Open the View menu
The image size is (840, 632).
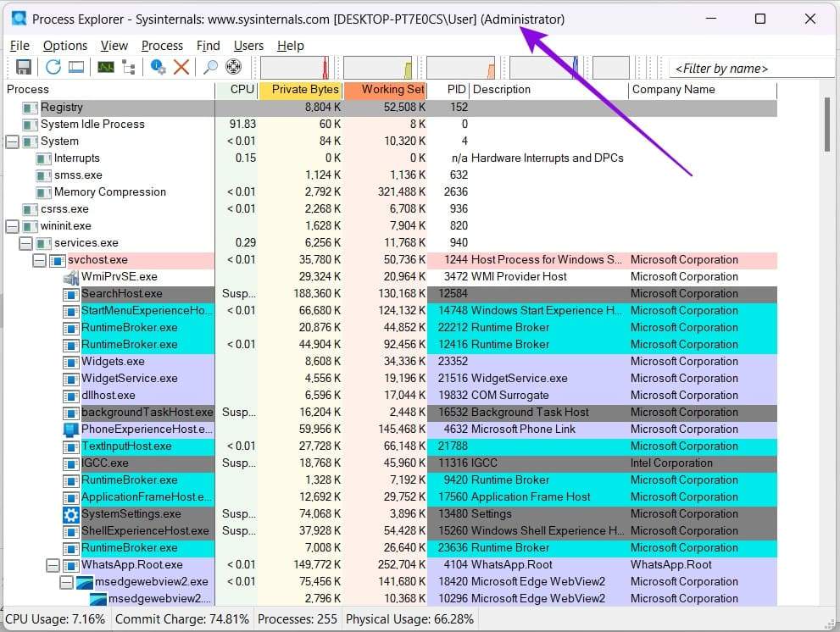114,46
